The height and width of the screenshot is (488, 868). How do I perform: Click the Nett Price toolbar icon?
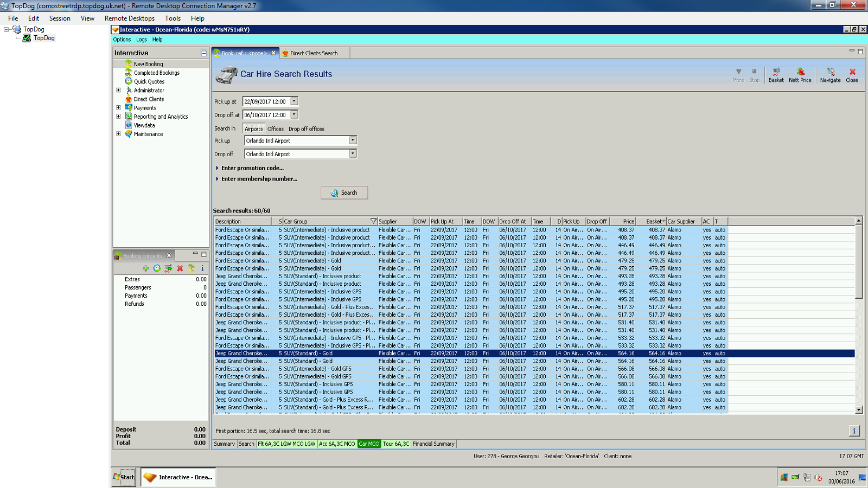click(x=800, y=75)
